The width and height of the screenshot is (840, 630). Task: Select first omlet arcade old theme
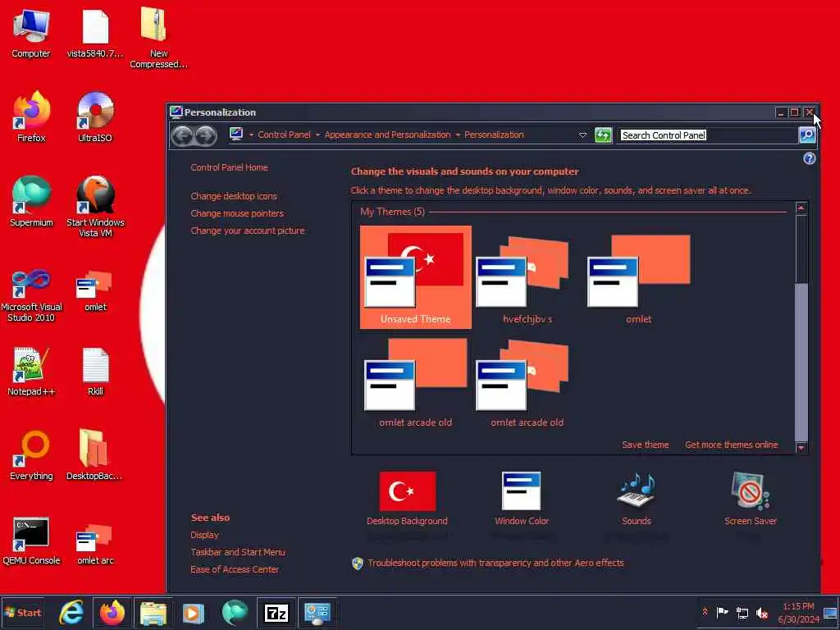[x=416, y=381]
